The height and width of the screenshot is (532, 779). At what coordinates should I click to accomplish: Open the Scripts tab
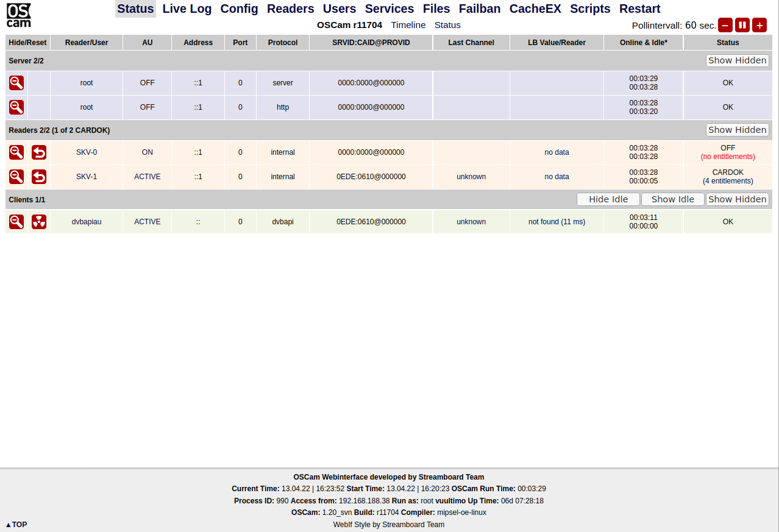pos(590,9)
